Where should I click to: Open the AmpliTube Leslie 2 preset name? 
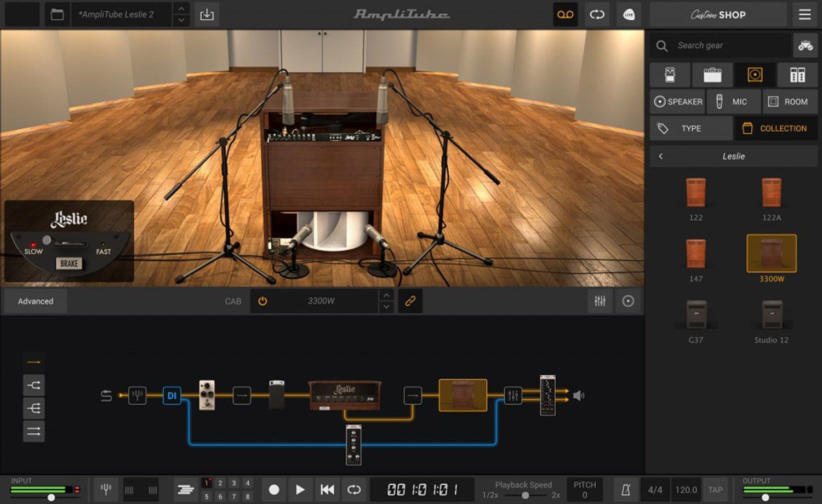point(122,15)
